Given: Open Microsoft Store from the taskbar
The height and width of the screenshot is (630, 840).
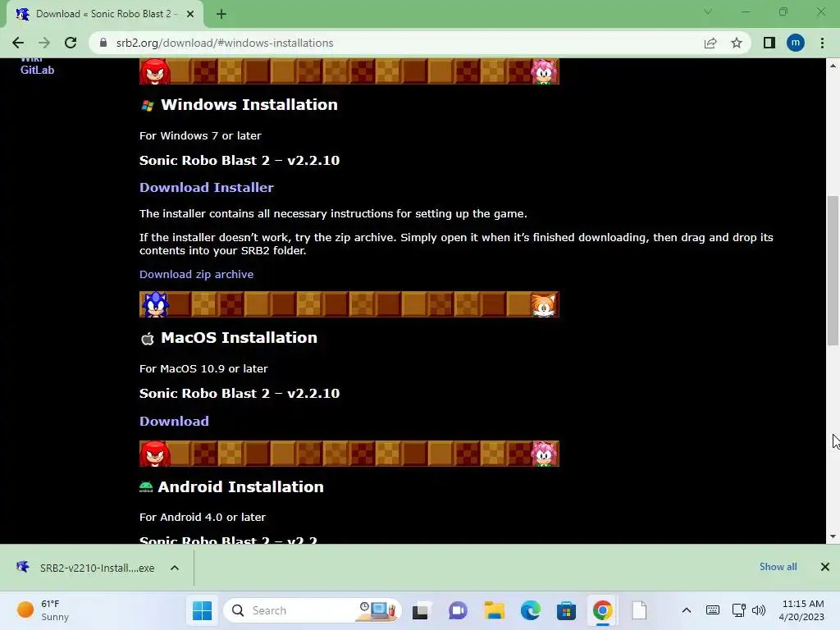Looking at the screenshot, I should tap(566, 610).
